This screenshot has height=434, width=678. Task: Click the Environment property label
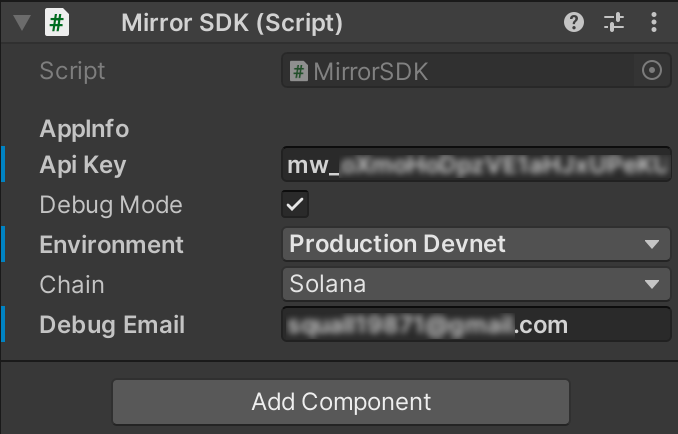coord(112,245)
